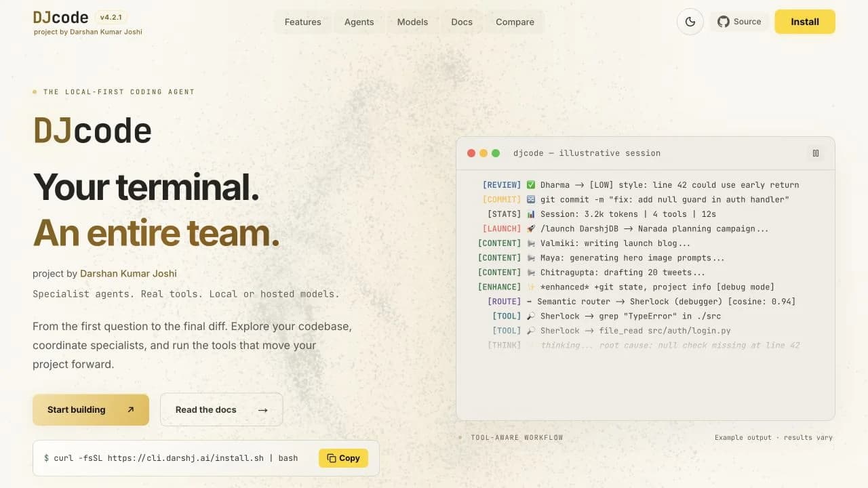Click the DJcode logo in the header

(x=61, y=17)
